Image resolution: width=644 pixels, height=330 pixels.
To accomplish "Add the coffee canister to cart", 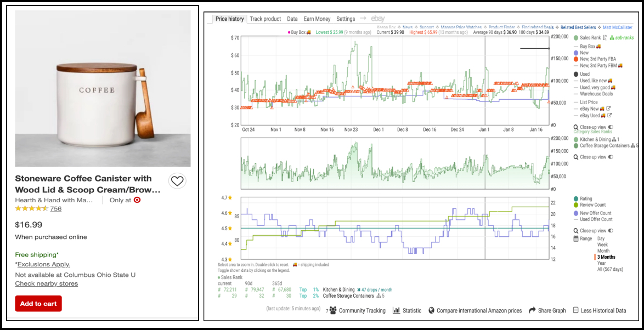I will [x=38, y=304].
